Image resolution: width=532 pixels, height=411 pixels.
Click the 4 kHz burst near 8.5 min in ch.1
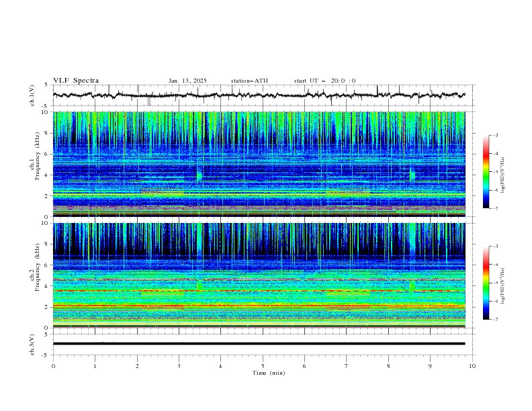412,174
